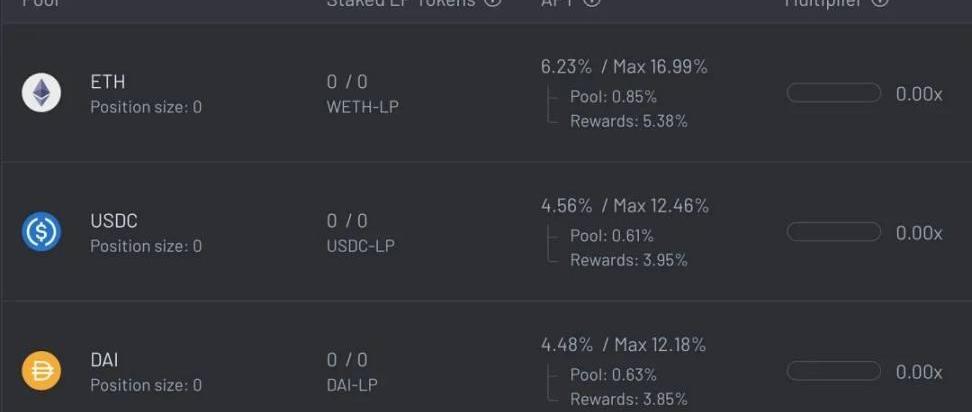Click info icon beside APY column header
The width and height of the screenshot is (972, 412).
592,3
